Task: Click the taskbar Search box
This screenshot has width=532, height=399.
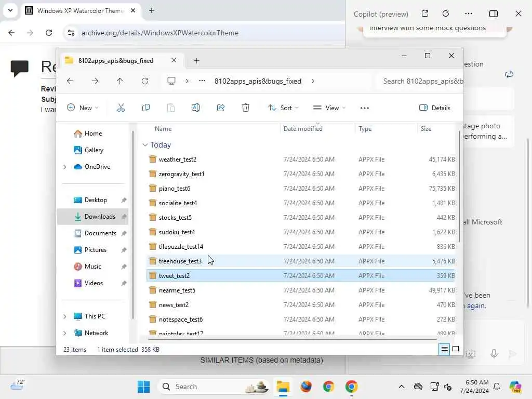Action: [214, 387]
